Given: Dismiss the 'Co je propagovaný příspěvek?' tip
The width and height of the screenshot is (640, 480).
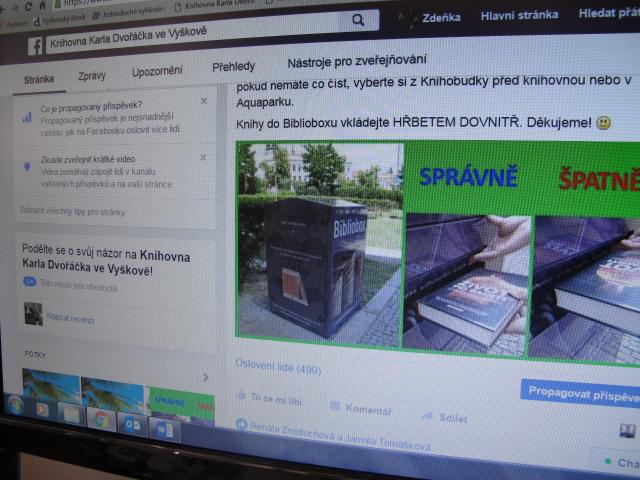Looking at the screenshot, I should tap(204, 101).
